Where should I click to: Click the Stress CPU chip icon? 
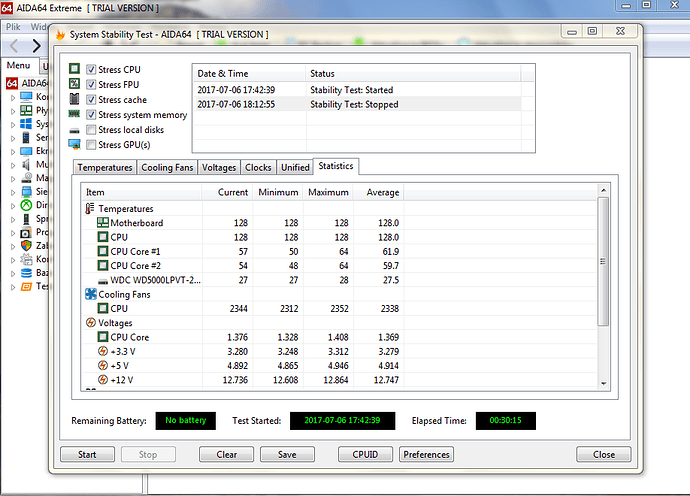(74, 69)
